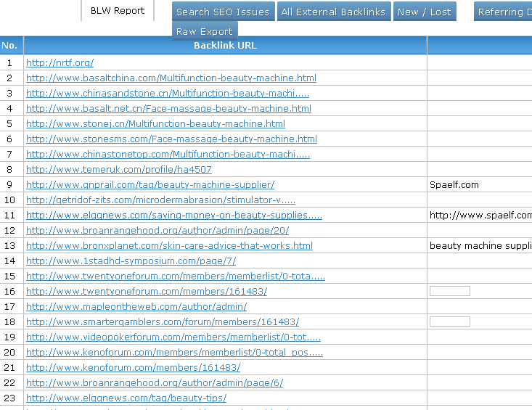Open elggnews.com saving-money link

tap(174, 216)
